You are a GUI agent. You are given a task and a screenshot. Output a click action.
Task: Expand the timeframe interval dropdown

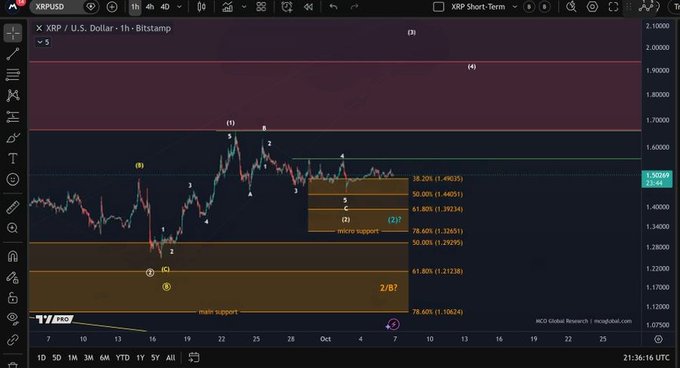click(x=180, y=7)
